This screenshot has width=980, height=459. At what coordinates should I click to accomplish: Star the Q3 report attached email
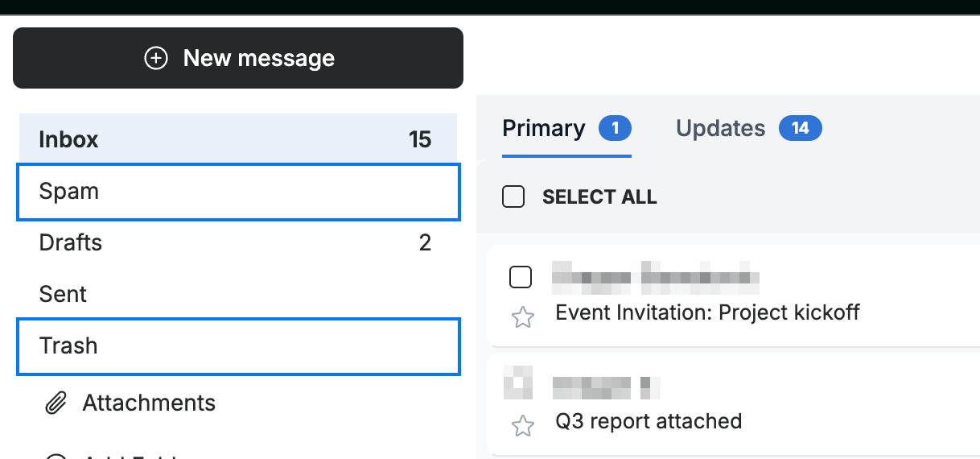[x=523, y=426]
